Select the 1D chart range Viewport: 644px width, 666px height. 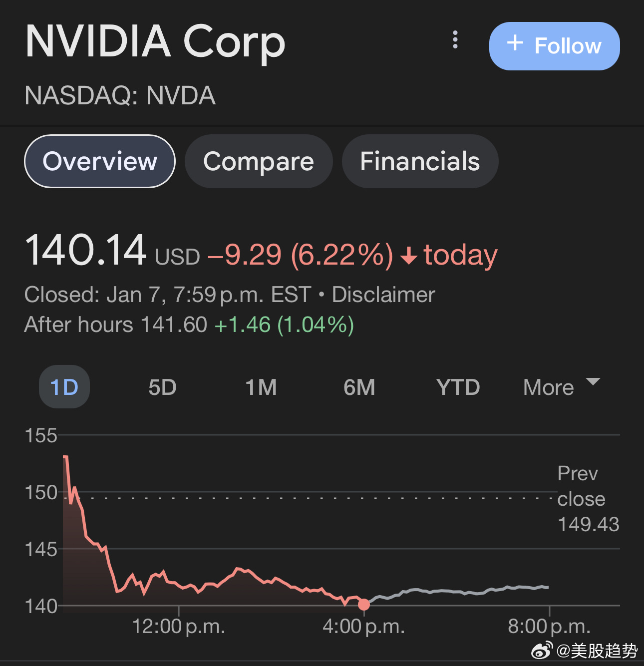(x=64, y=387)
